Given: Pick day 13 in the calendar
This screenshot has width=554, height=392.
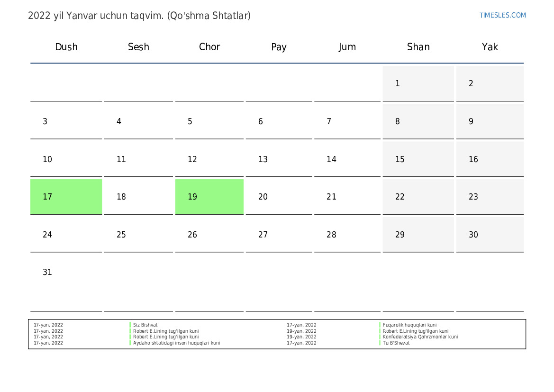Looking at the screenshot, I should [x=279, y=159].
